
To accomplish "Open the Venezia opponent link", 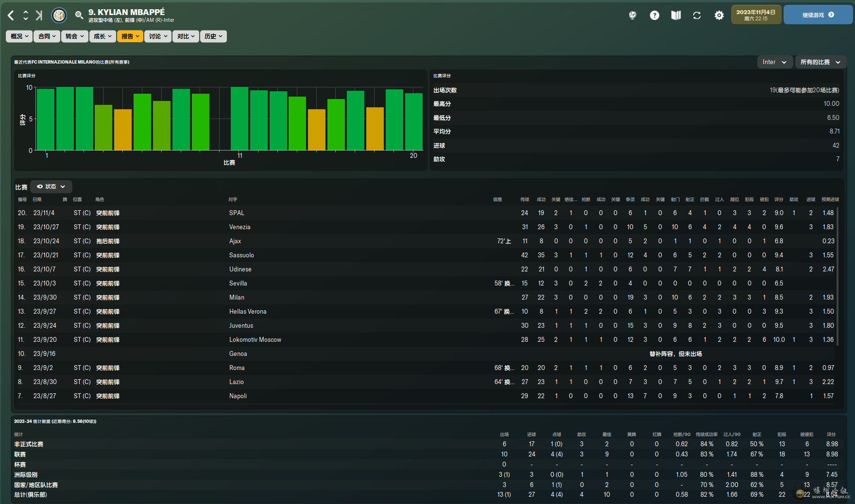I will pos(240,227).
